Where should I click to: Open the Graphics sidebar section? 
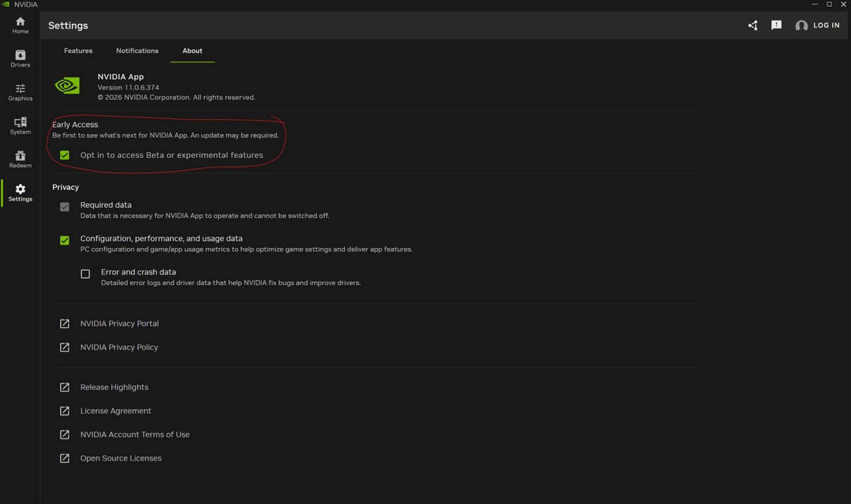[20, 92]
